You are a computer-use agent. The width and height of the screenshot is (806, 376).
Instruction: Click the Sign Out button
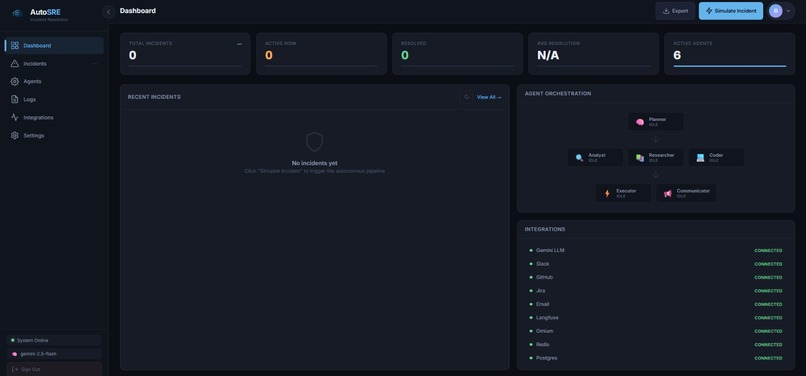tap(54, 369)
